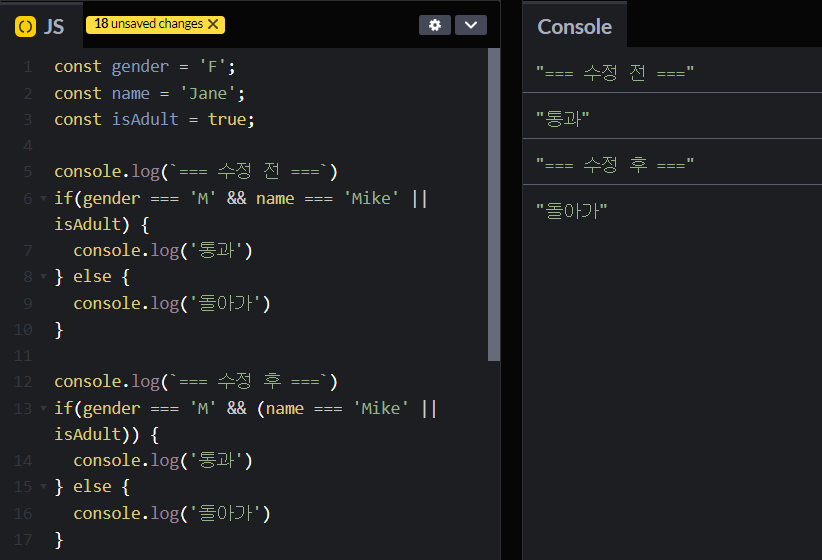Click line number 17 in gutter
Screen dimensions: 822x560
(23, 540)
